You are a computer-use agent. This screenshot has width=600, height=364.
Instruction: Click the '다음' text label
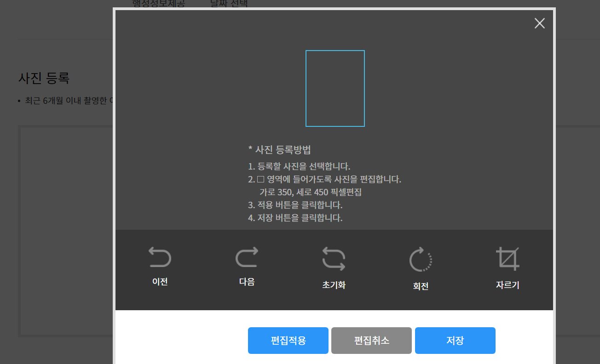coord(247,282)
